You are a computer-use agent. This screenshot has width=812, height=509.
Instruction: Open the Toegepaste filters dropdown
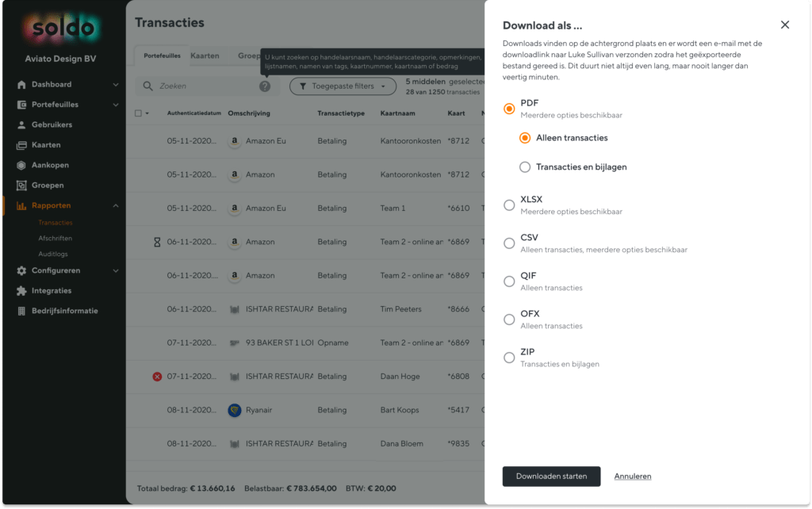(343, 86)
